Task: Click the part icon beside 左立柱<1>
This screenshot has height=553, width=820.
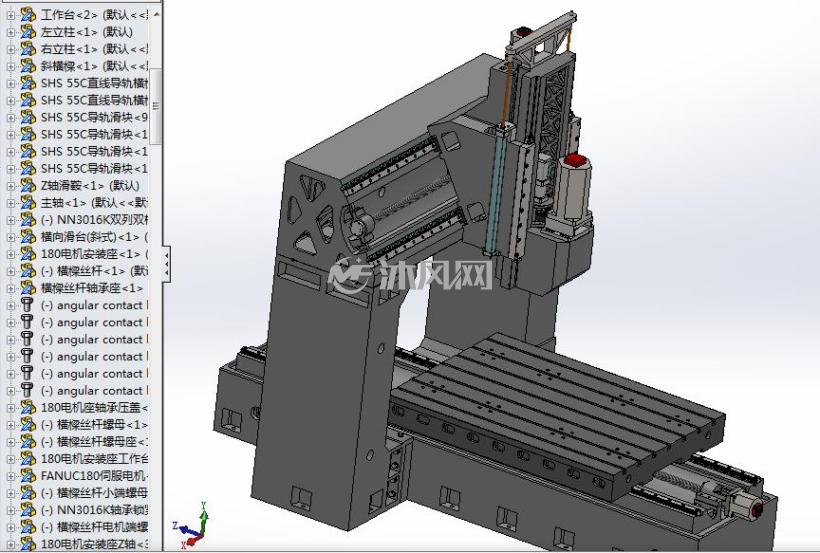Action: (x=28, y=32)
